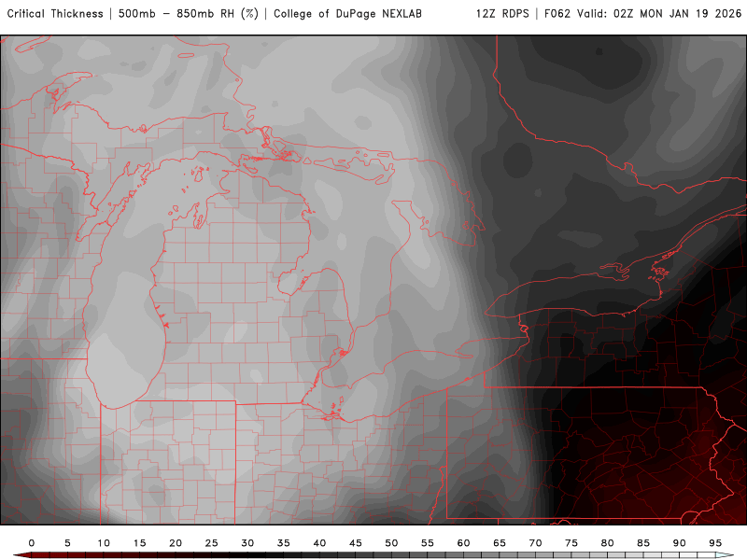This screenshot has height=560, width=747.
Task: Click the "F062" forecast hour text
Action: click(557, 14)
